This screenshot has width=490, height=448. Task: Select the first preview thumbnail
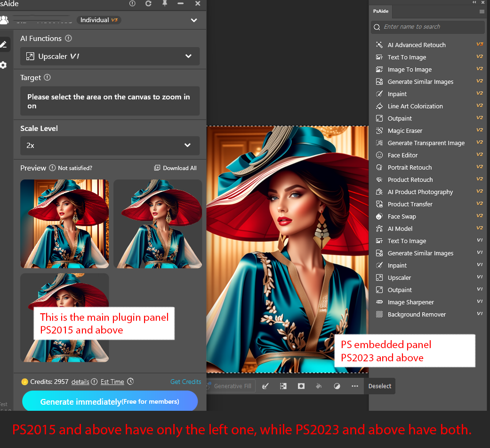64,224
